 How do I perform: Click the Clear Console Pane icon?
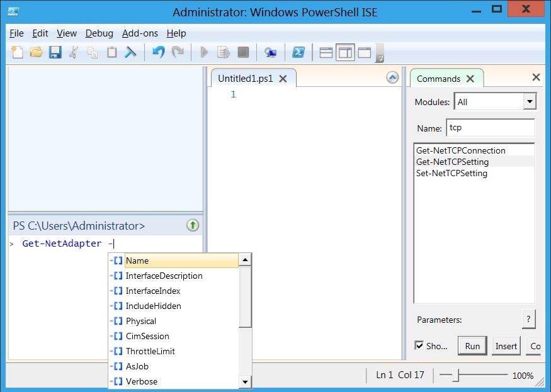point(130,53)
